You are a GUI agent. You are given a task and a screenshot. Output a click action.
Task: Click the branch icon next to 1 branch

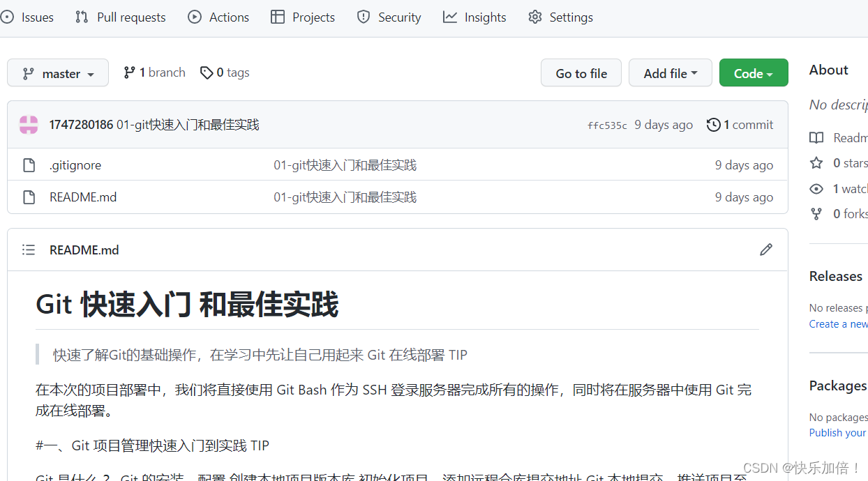click(x=129, y=72)
